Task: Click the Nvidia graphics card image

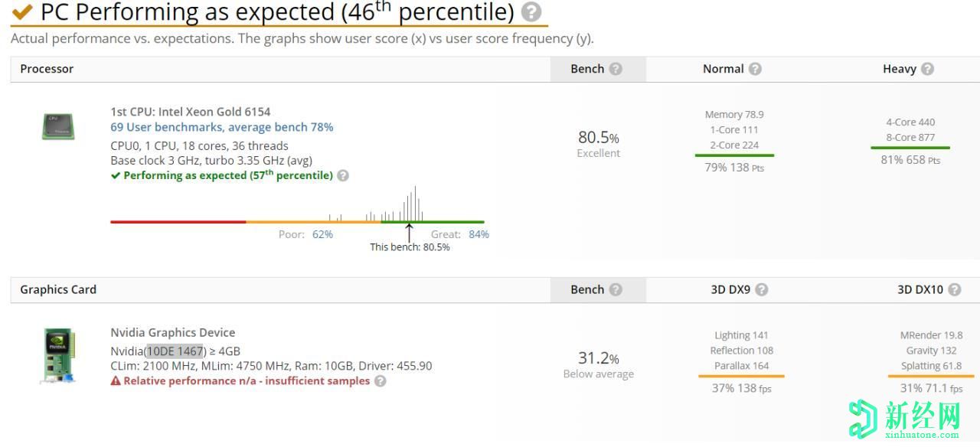Action: [57, 355]
